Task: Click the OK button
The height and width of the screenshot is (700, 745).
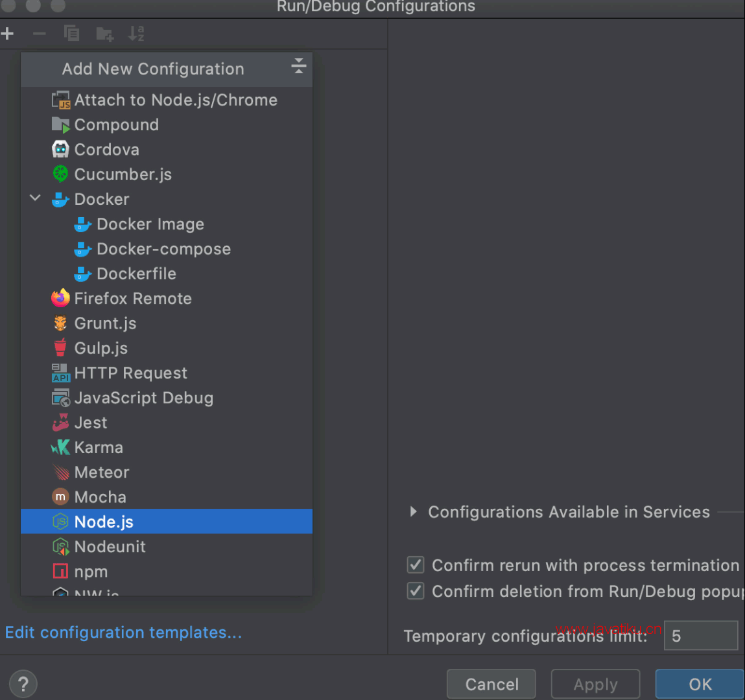Action: coord(700,684)
